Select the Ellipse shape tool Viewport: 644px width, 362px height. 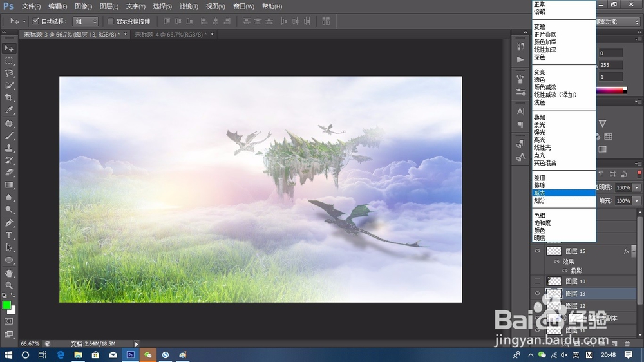click(x=8, y=260)
